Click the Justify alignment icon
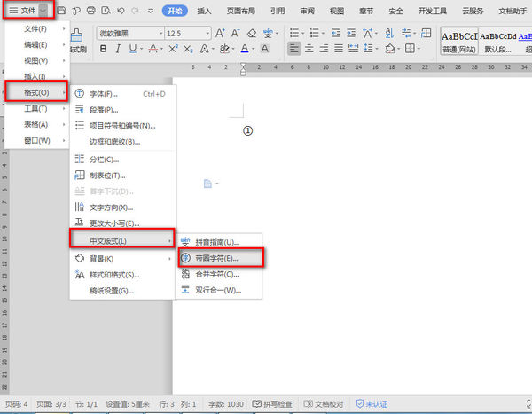 (x=339, y=49)
